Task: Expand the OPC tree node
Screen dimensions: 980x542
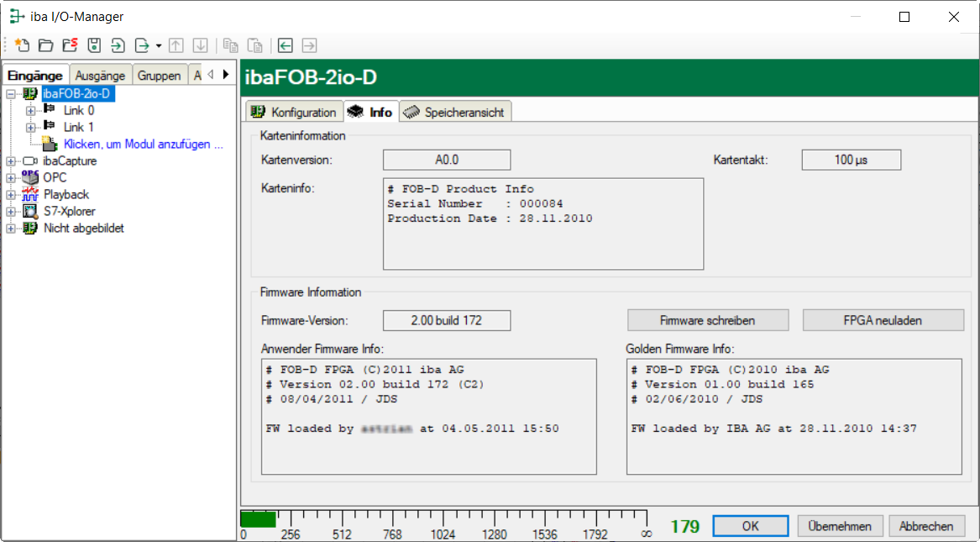Action: tap(10, 177)
